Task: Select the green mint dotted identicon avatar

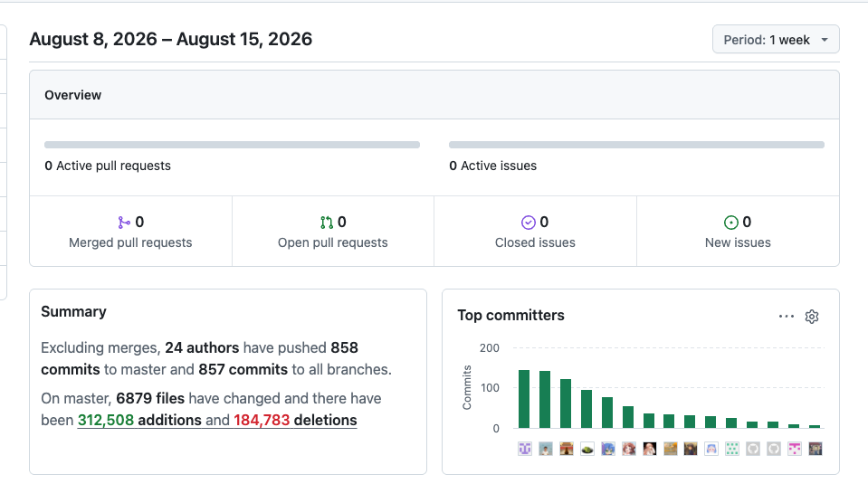Action: 732,449
